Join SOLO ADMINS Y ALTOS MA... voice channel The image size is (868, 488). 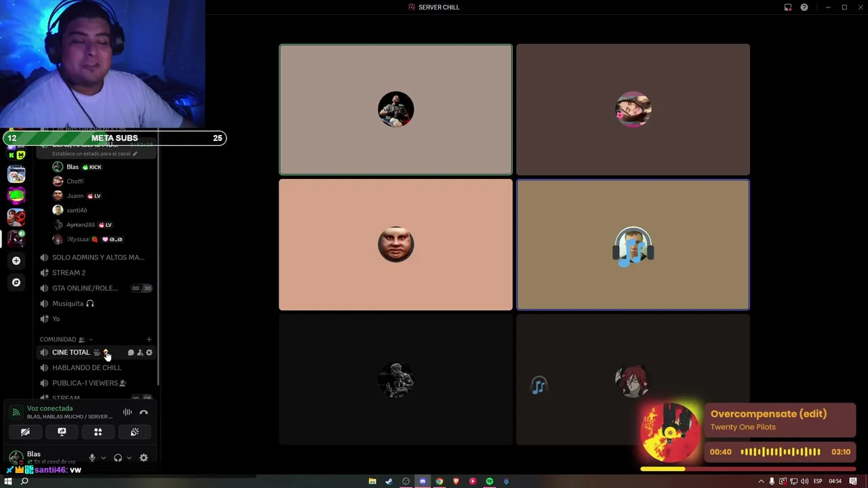click(95, 258)
